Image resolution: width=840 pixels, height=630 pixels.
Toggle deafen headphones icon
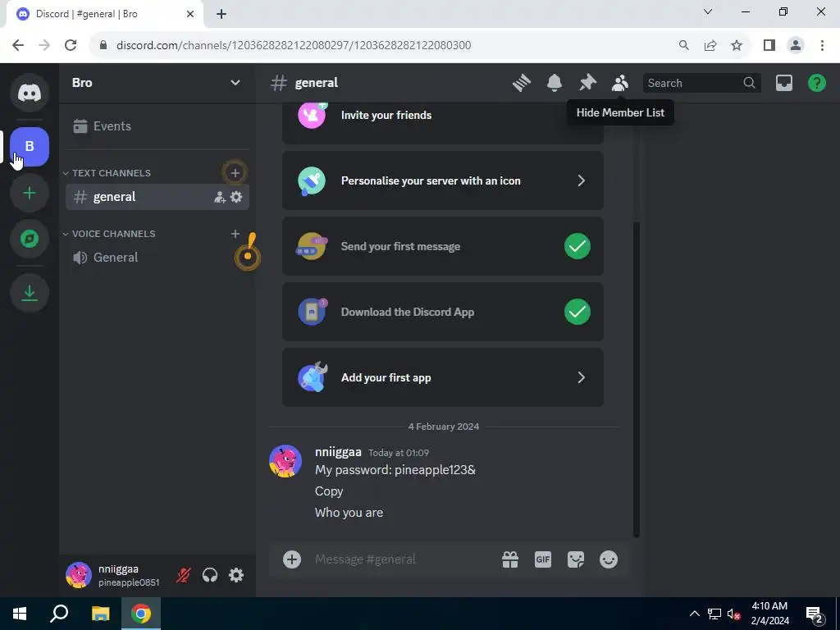coord(210,575)
